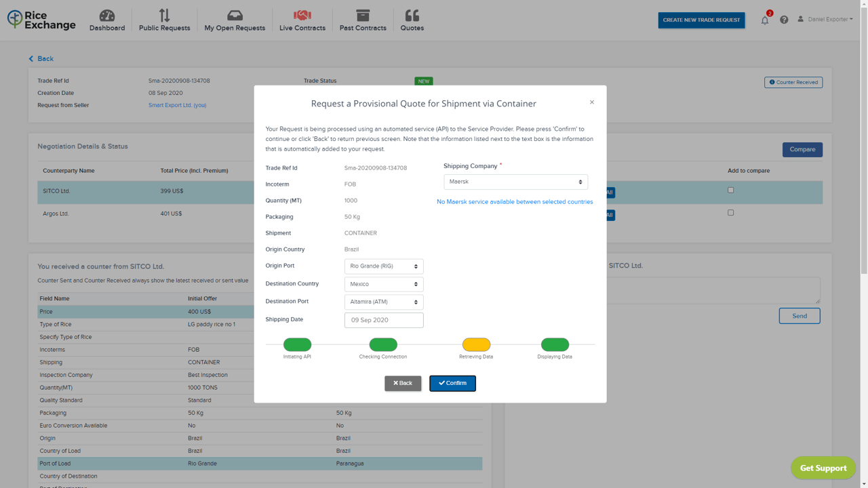
Task: Click the 399 US$ price cell
Action: pyautogui.click(x=172, y=191)
